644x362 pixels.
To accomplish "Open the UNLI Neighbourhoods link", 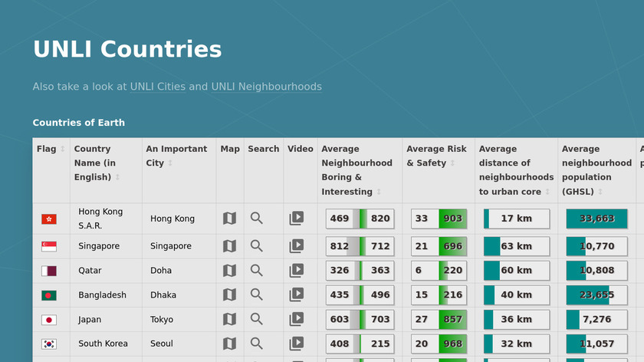I will pyautogui.click(x=266, y=87).
